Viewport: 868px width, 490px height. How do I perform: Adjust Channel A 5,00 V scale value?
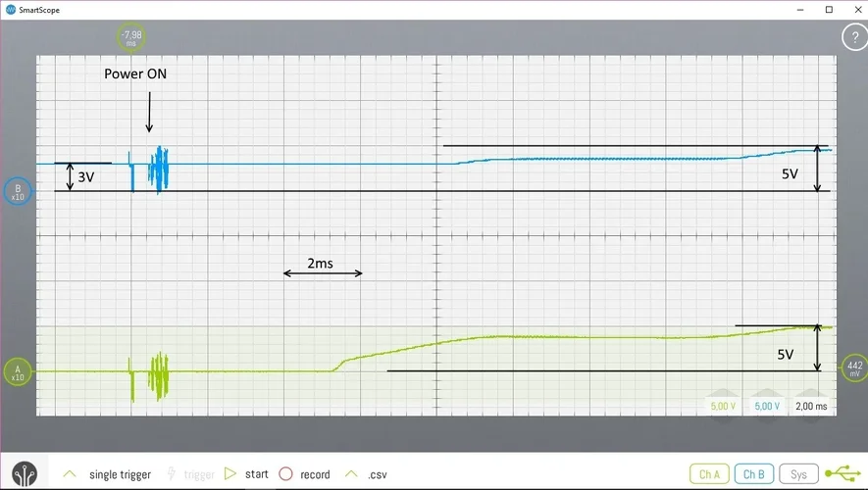click(723, 406)
